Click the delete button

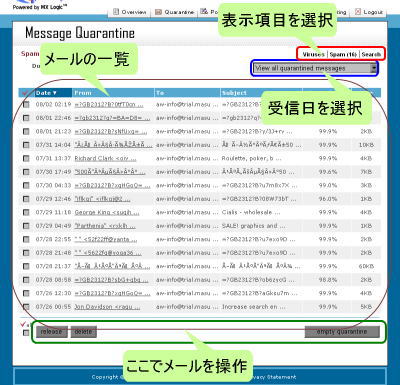(x=83, y=332)
